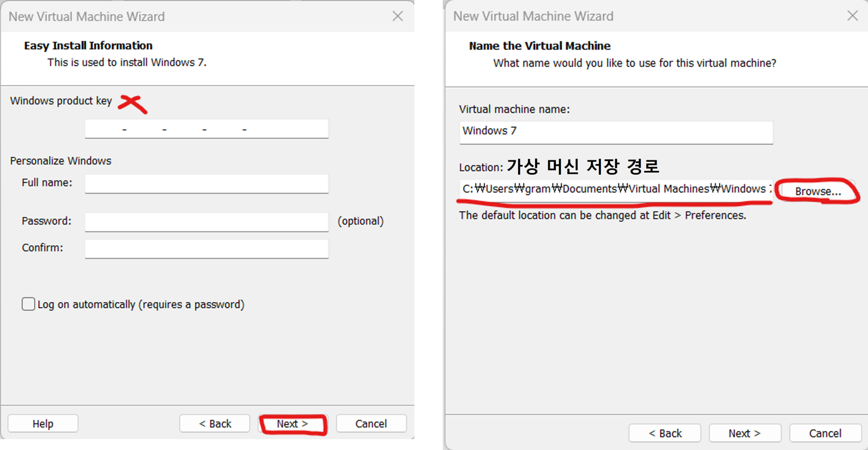Click the Location path field

(616, 189)
